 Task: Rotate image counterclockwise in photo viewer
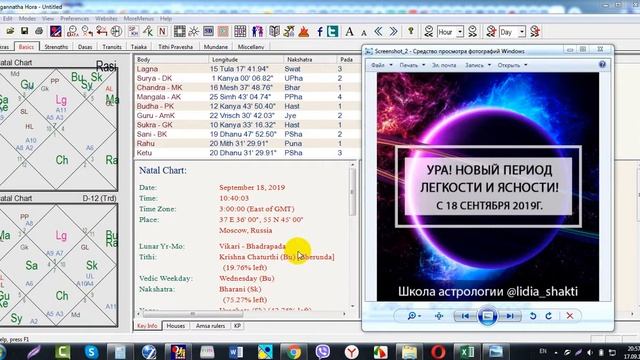[533, 316]
